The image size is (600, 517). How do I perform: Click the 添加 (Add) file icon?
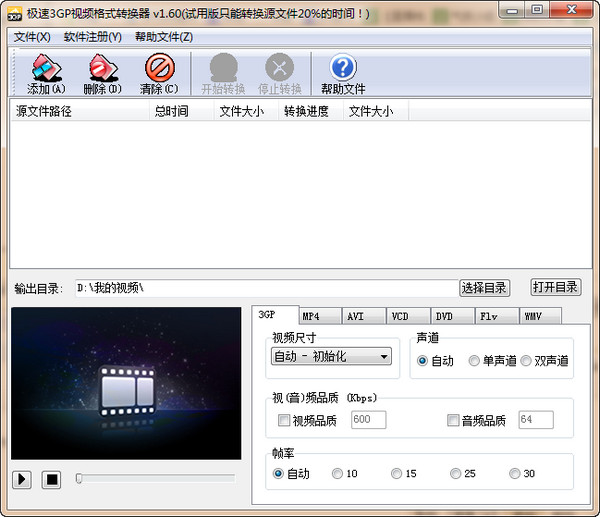(47, 69)
